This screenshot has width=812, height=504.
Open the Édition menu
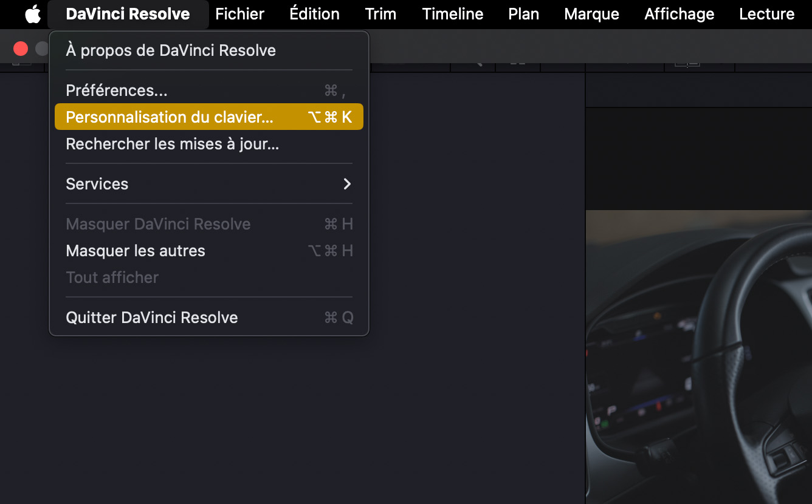[314, 14]
